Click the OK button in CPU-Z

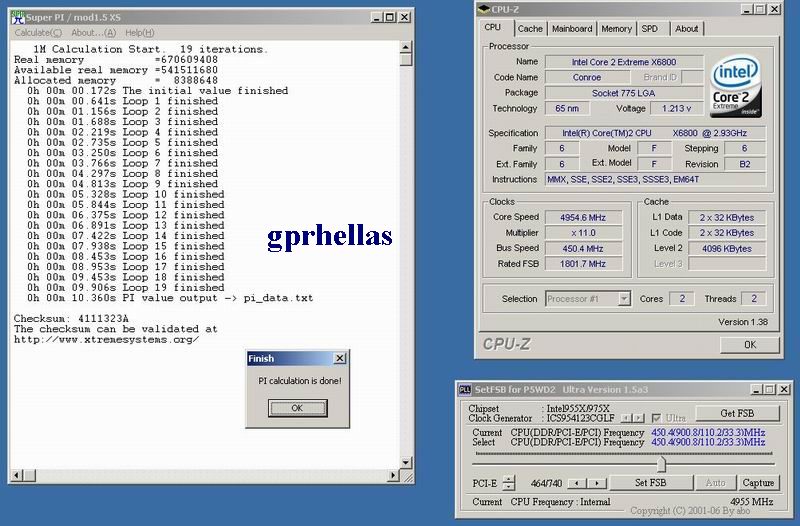click(749, 345)
